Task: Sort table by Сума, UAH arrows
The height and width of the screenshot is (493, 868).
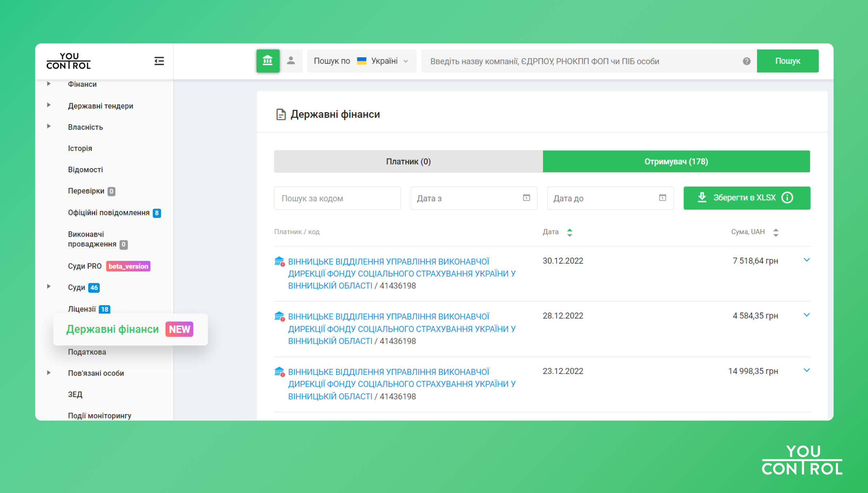Action: [776, 232]
